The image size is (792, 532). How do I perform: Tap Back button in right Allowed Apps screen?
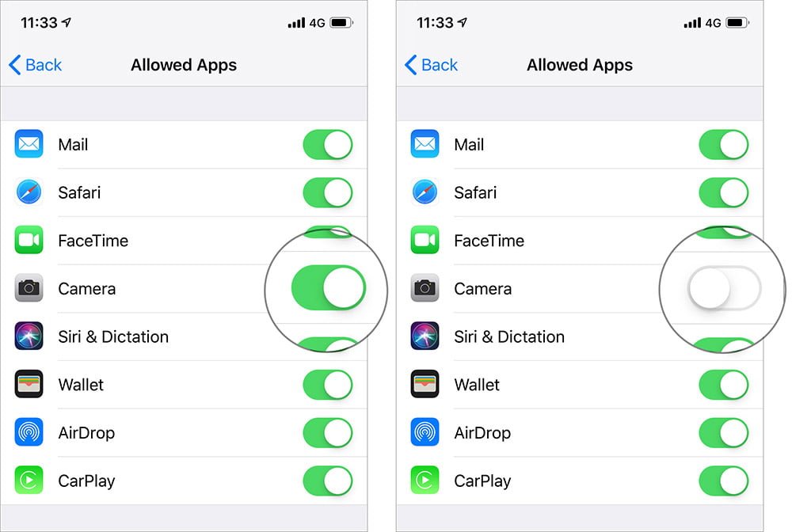coord(432,65)
